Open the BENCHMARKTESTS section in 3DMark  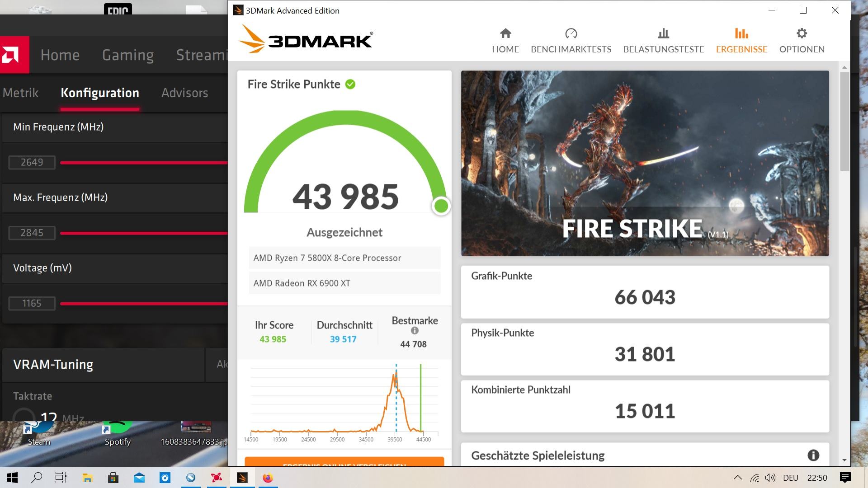571,41
